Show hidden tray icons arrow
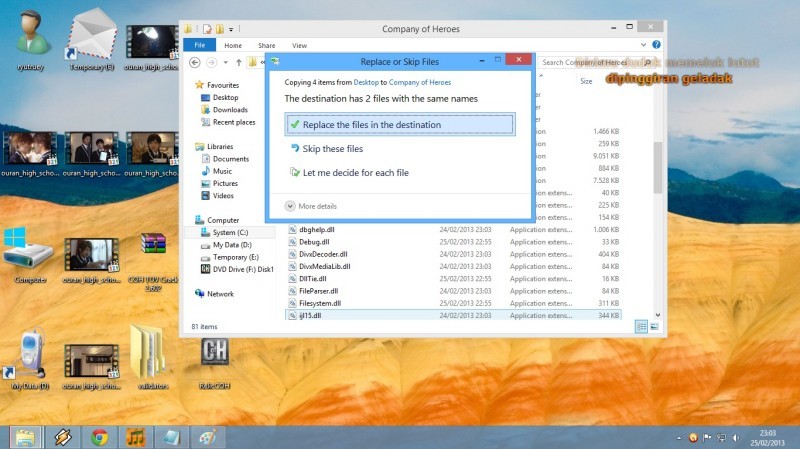 pos(679,438)
